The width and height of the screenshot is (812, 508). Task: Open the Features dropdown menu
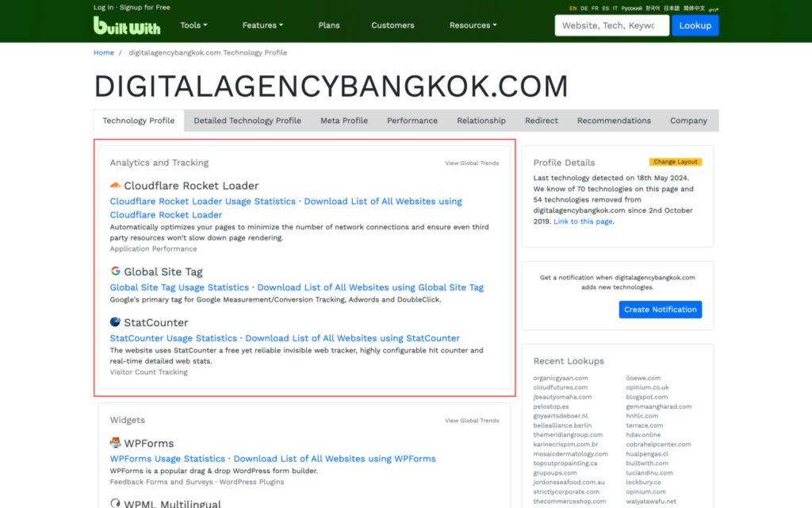262,25
